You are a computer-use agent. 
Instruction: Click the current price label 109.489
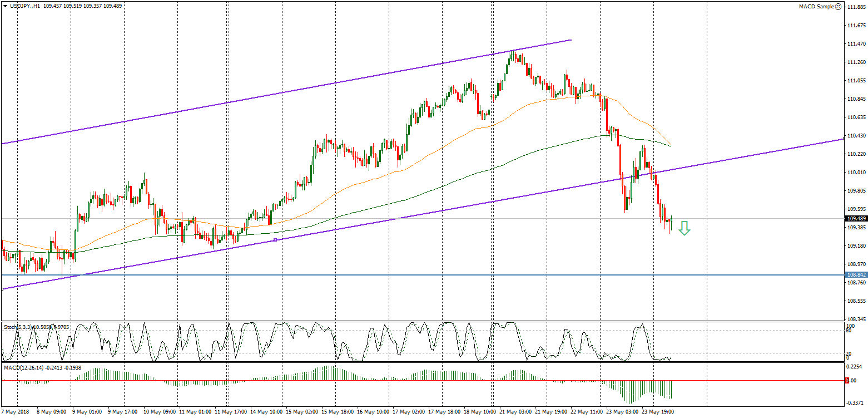(x=855, y=219)
